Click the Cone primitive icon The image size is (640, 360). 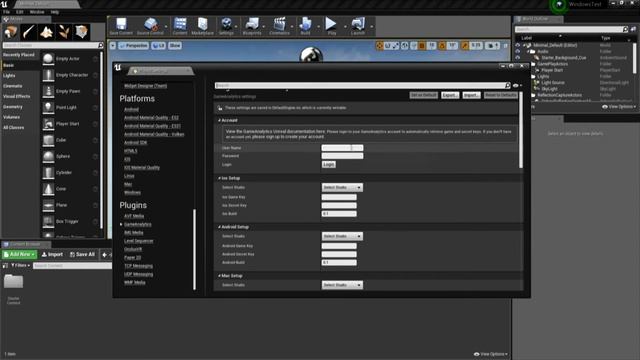point(48,189)
